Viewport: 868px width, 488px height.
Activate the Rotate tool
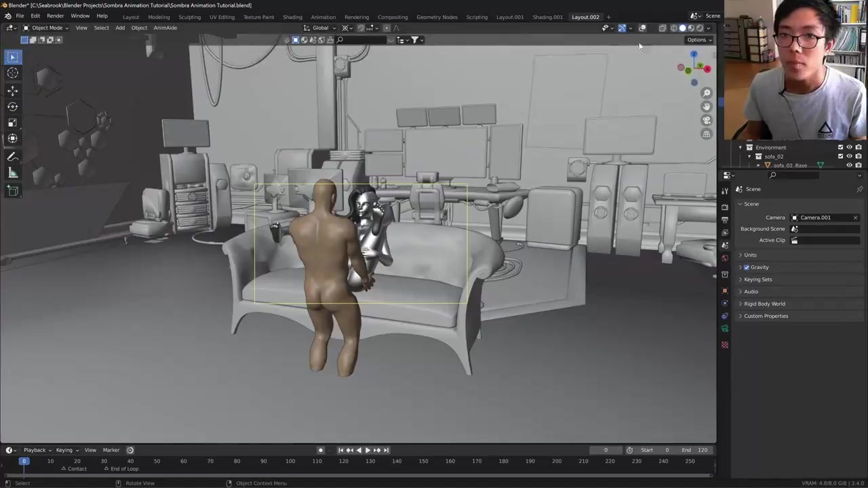click(x=12, y=106)
